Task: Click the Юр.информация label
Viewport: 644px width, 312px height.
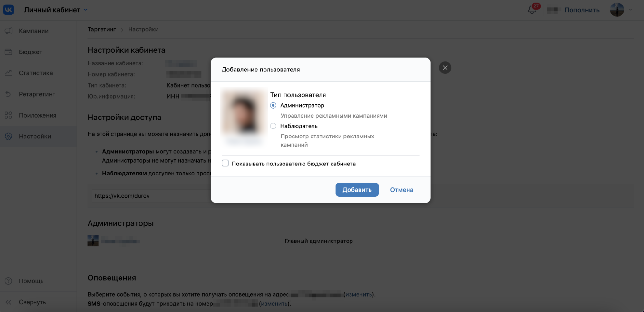Action: (111, 96)
